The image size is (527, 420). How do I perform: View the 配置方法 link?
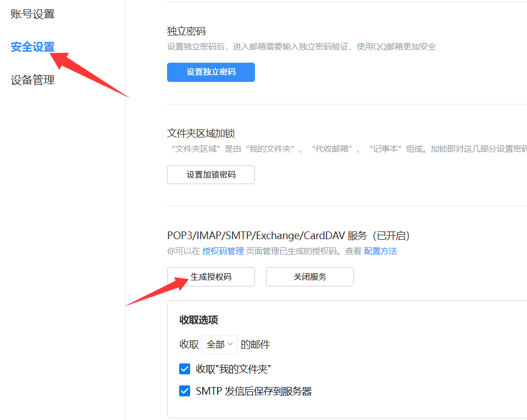tap(380, 251)
